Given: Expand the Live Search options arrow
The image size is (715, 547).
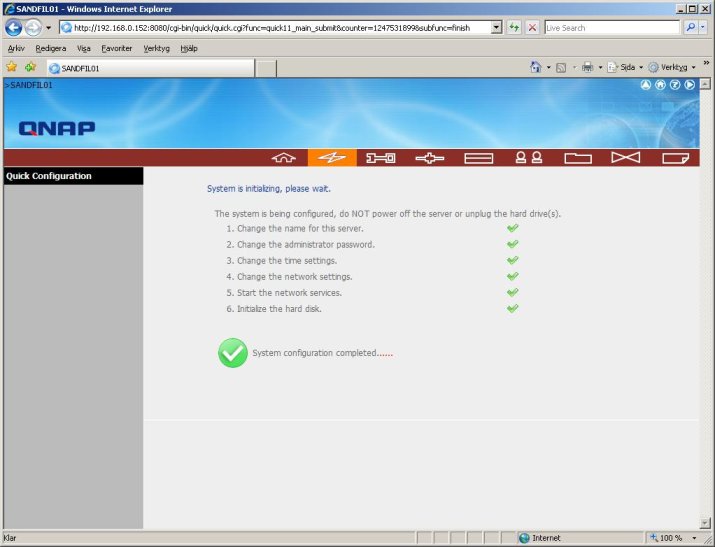Looking at the screenshot, I should (x=704, y=27).
